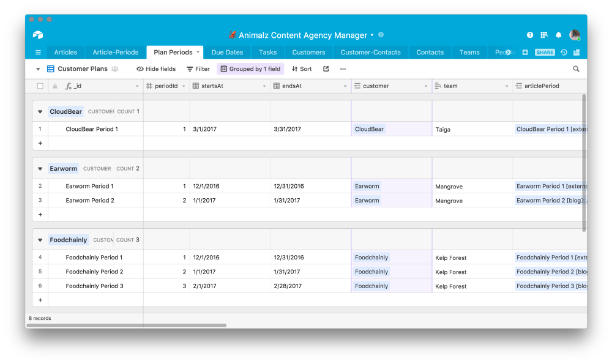Screen dimensions: 612x364
Task: Switch to the Contacts tab
Action: coord(430,52)
